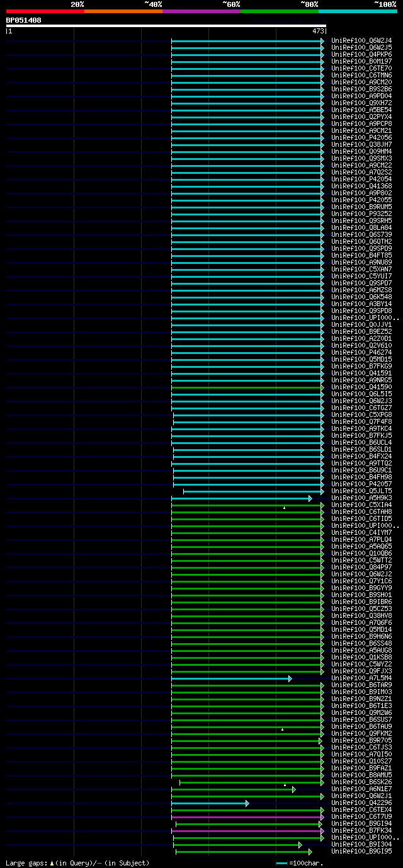This screenshot has height=868, width=403.
Task: Select the UniRef100_Q5JLT5 label
Action: pos(361,491)
